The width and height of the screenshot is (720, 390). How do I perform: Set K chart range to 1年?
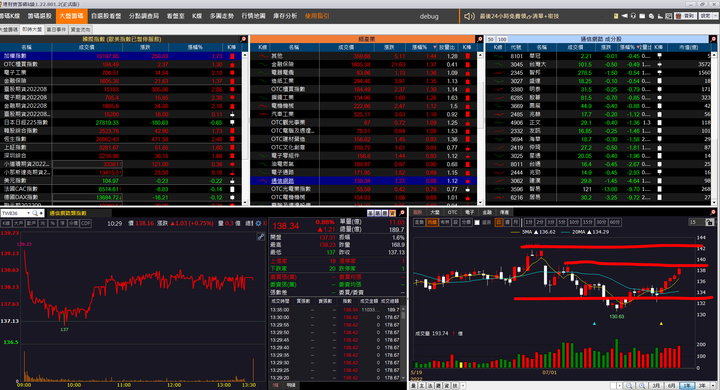687,386
